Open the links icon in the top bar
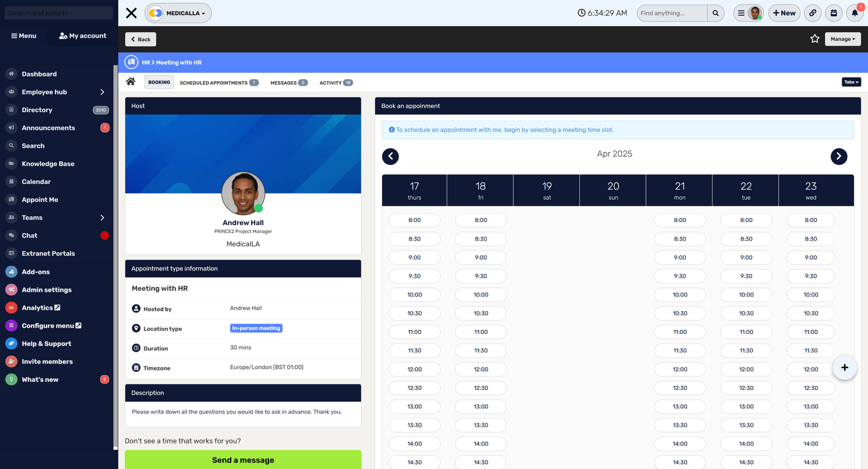Image resolution: width=868 pixels, height=469 pixels. [813, 13]
